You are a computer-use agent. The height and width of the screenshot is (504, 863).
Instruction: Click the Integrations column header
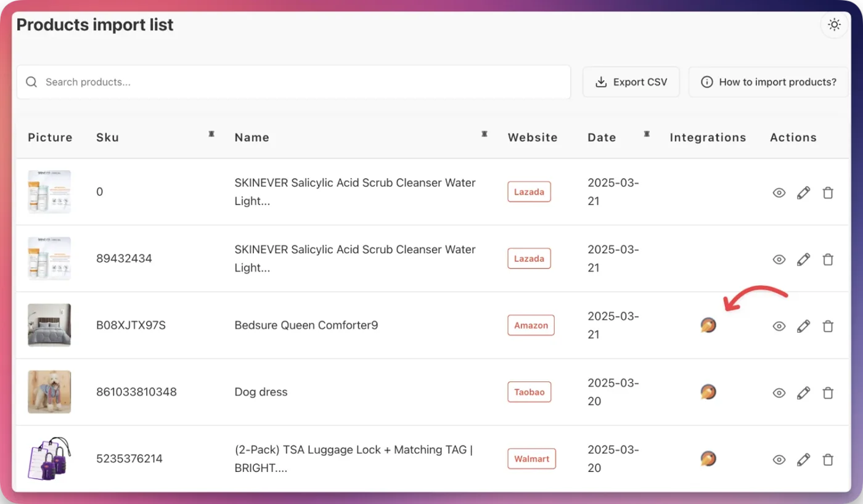click(x=708, y=137)
